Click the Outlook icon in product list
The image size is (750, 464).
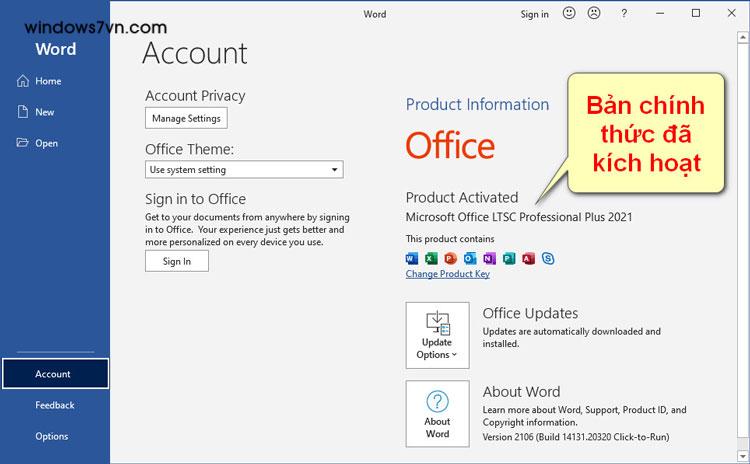point(470,258)
